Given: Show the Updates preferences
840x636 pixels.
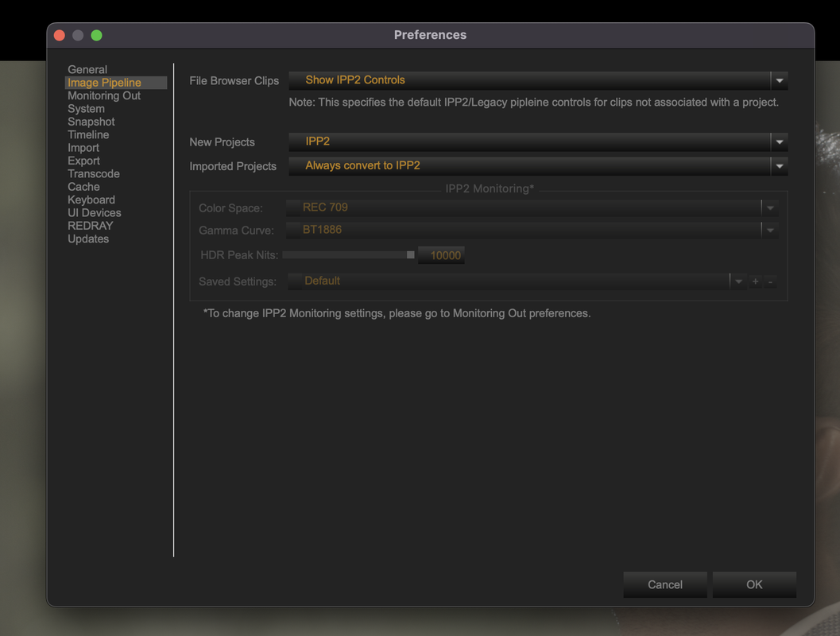Looking at the screenshot, I should 88,239.
